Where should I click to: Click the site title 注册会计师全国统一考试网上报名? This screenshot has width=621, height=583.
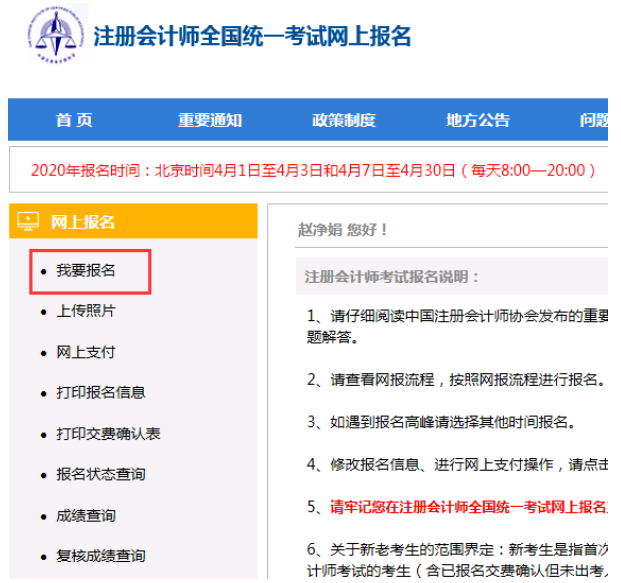click(x=252, y=37)
